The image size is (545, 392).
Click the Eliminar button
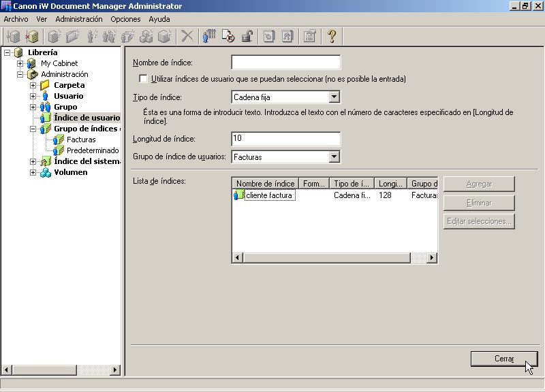479,203
